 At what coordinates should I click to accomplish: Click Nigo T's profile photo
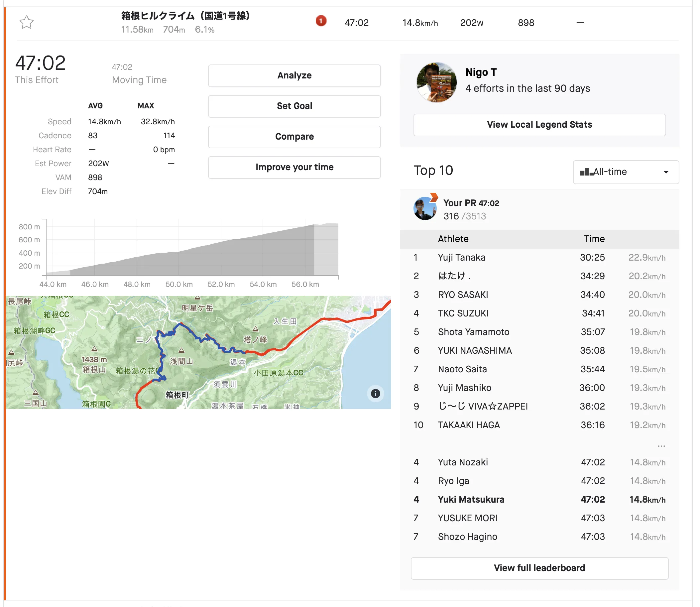(x=436, y=82)
